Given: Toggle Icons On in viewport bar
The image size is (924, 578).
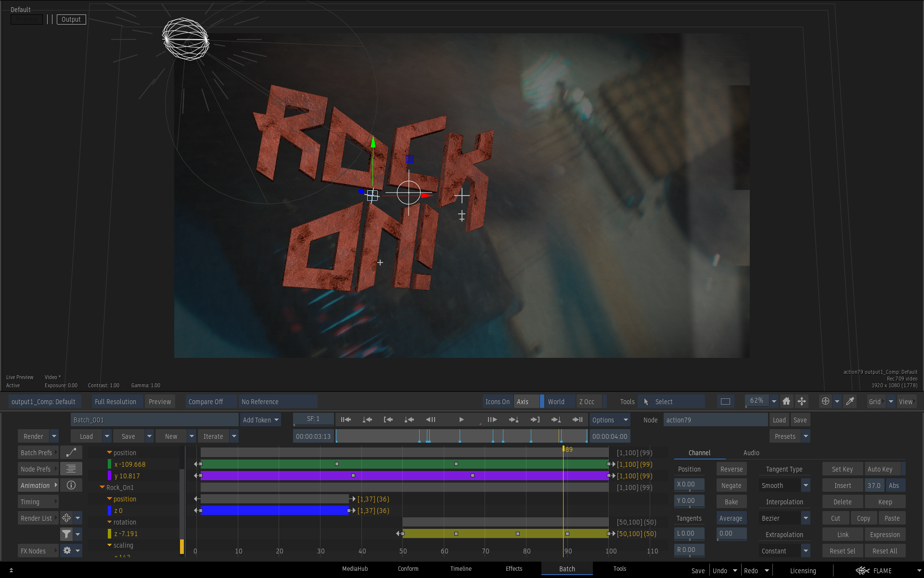Looking at the screenshot, I should click(497, 402).
